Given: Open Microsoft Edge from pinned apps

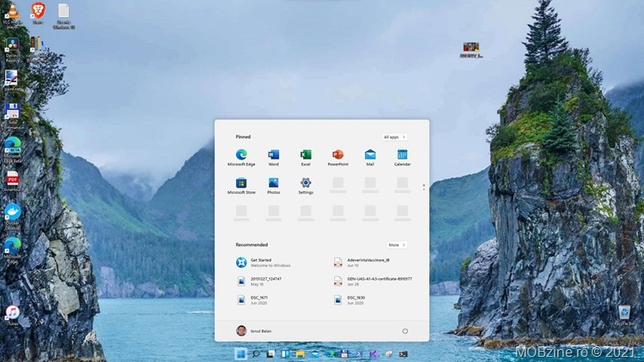Looking at the screenshot, I should coord(241,155).
